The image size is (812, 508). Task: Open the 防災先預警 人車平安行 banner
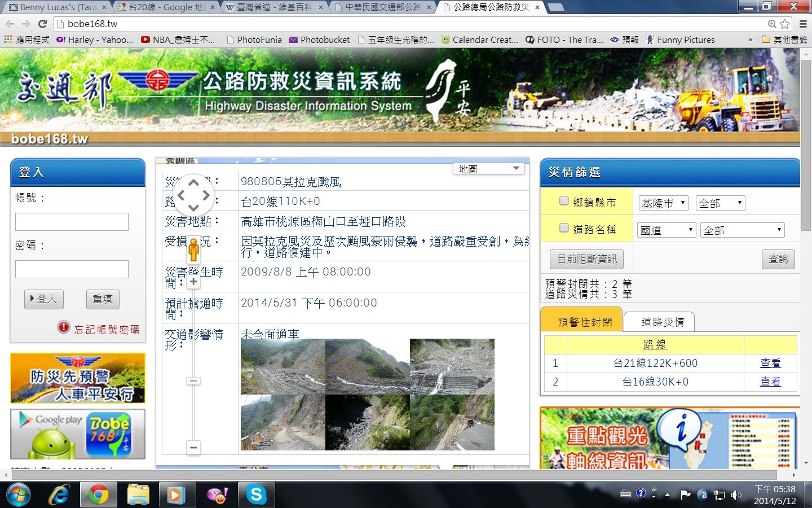click(78, 378)
